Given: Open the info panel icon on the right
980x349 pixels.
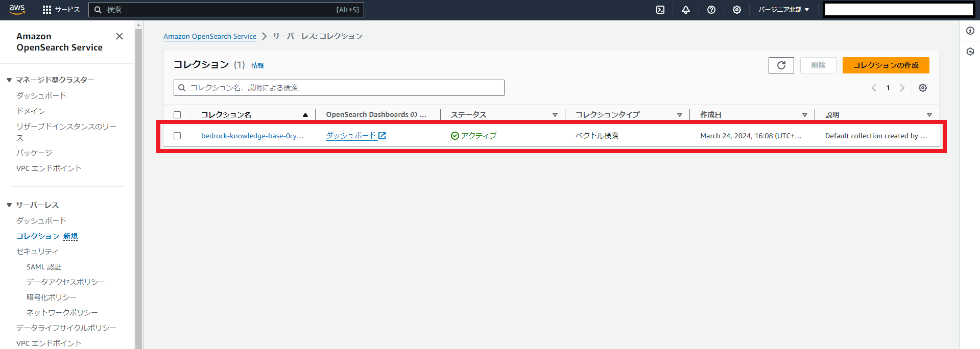Looking at the screenshot, I should pos(970,31).
